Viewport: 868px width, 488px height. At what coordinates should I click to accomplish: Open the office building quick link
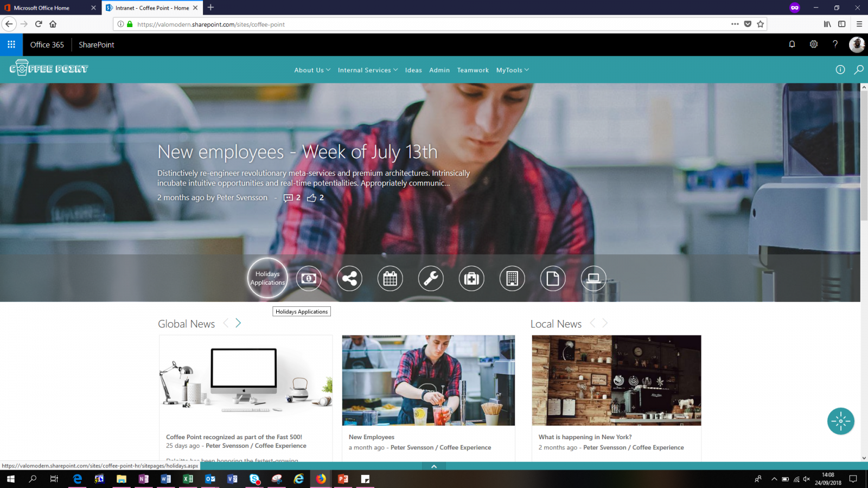click(512, 279)
